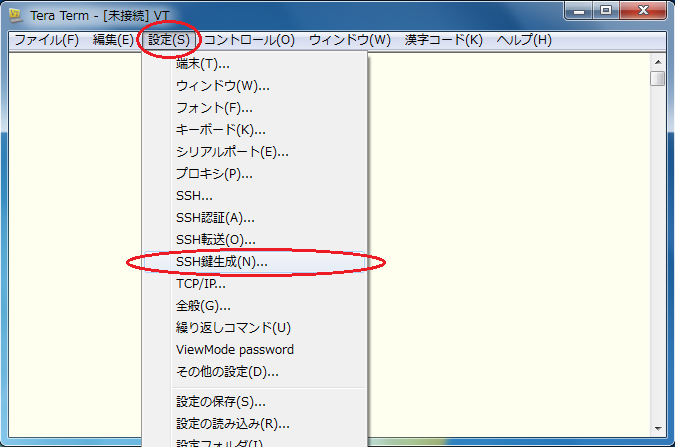This screenshot has width=675, height=447.
Task: Select ViewMode password menu entry
Action: 234,350
